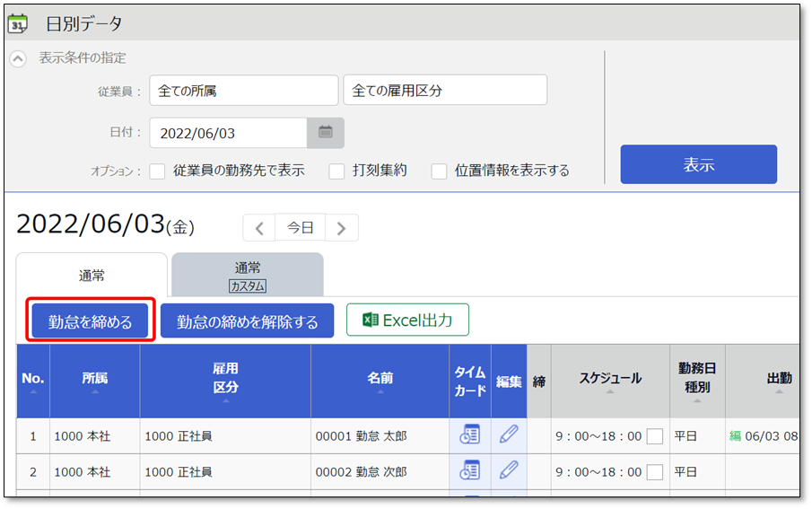Switch to the 通常 カスタム tab
The image size is (812, 509).
point(248,276)
